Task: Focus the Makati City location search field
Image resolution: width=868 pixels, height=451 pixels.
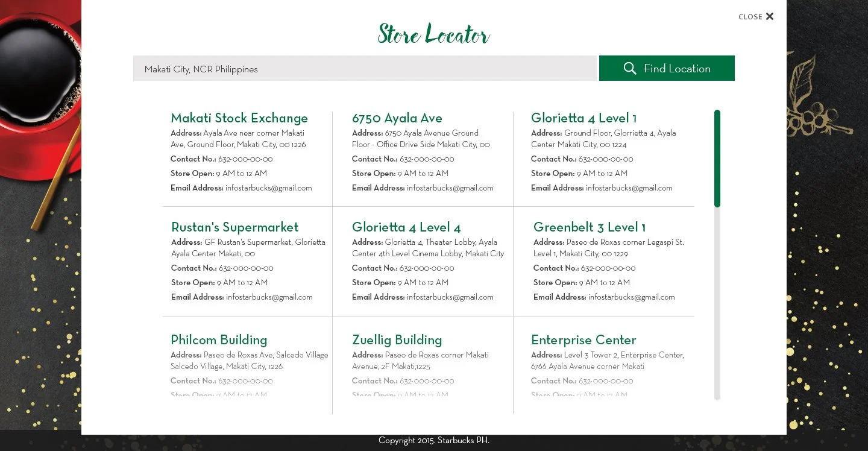Action: tap(365, 68)
